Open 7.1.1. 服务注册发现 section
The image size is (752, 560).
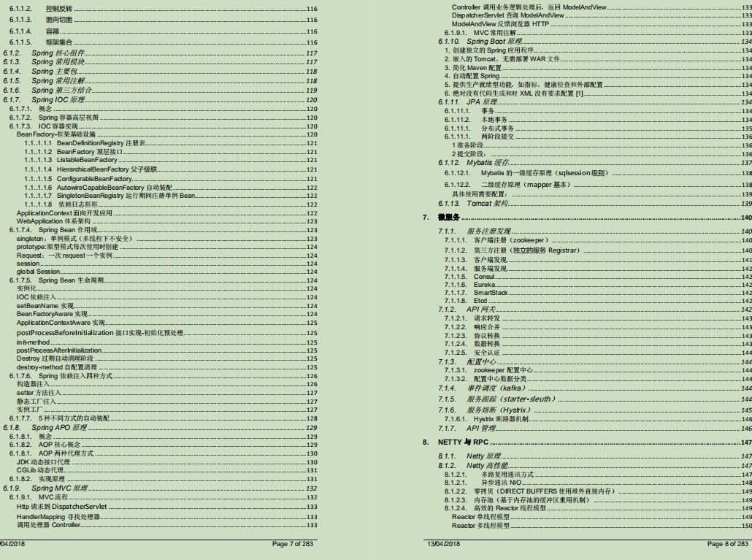pyautogui.click(x=595, y=231)
